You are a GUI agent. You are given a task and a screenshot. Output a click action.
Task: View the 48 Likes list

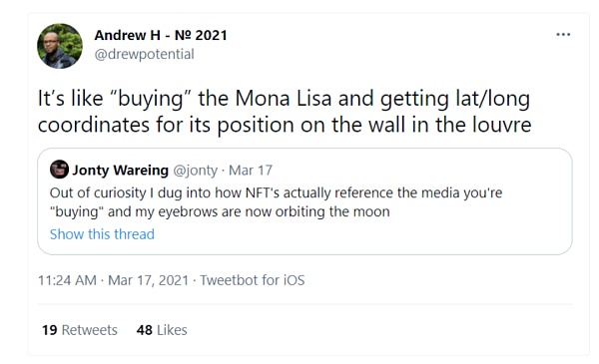coord(162,330)
